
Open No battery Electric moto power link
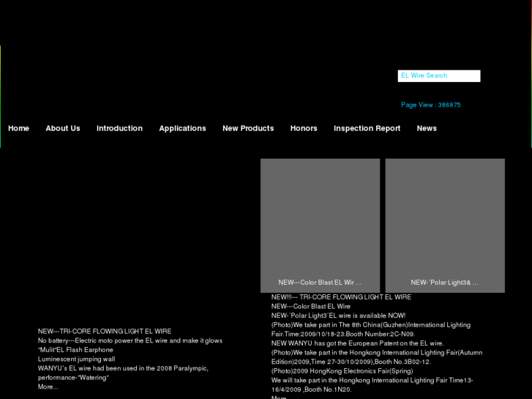[x=130, y=340]
